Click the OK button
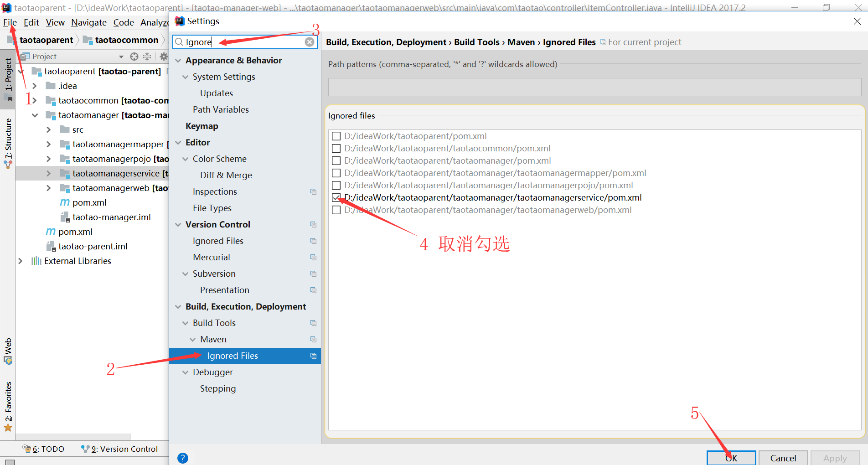This screenshot has width=868, height=465. pos(731,458)
